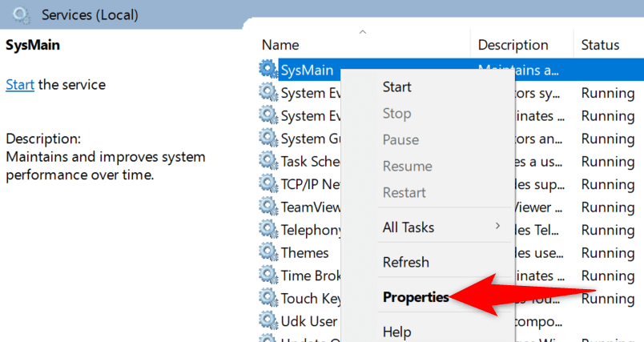This screenshot has width=644, height=342.
Task: Click the Services (Local) magnifier gear icon
Action: coord(20,14)
